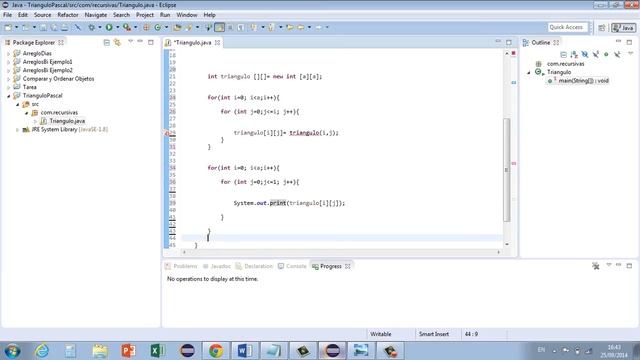Click the Back navigation arrow in toolbar
Screen dimensions: 640x360
pos(301,27)
